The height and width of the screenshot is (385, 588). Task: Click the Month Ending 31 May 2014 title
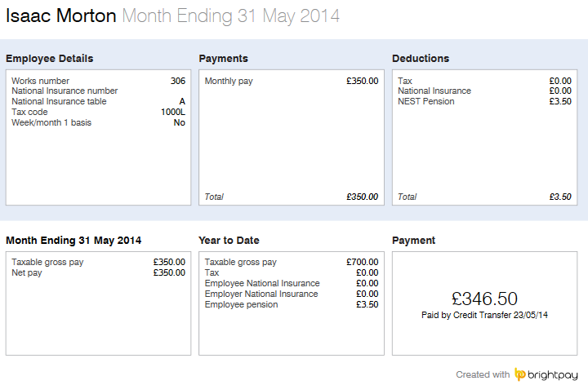231,15
